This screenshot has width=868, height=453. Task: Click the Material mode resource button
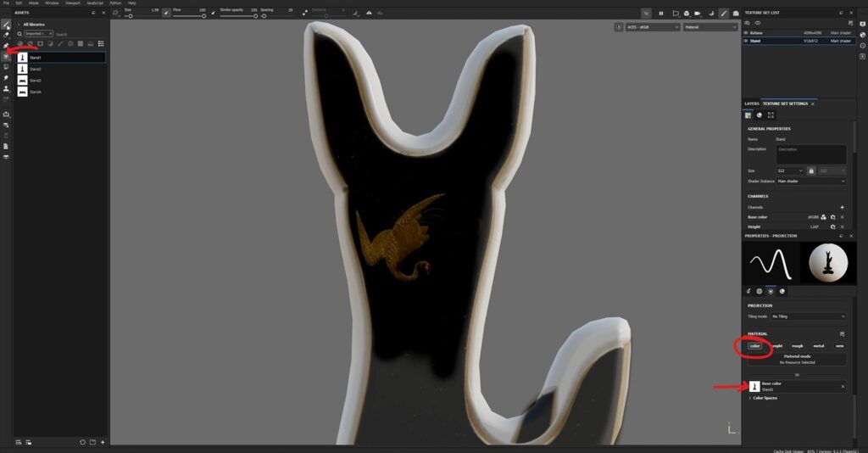797,359
